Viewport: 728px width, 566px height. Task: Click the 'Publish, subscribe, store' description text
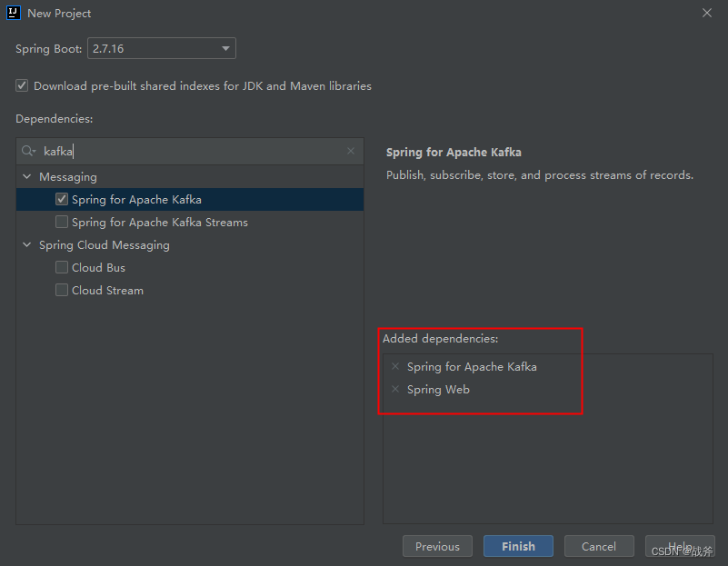(540, 175)
